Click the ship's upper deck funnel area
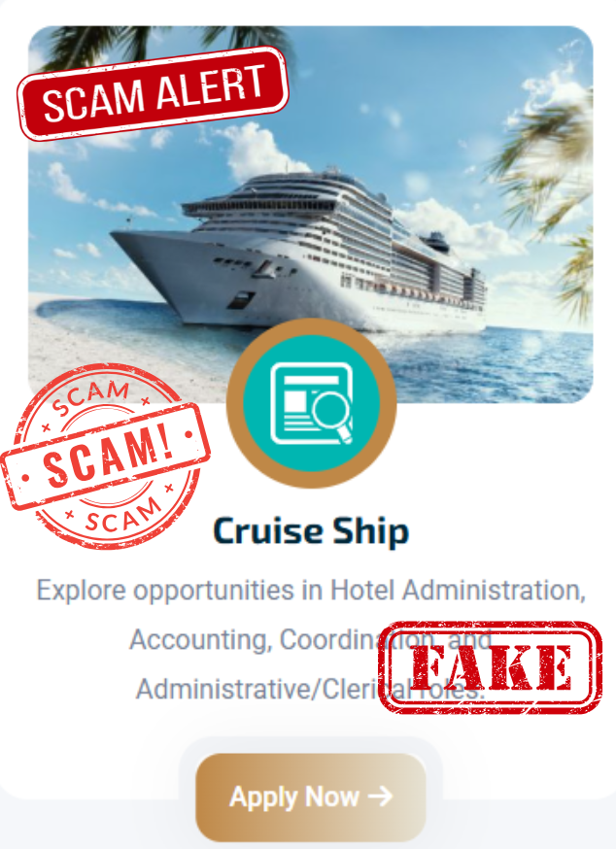Screen dimensions: 616x849 438,241
